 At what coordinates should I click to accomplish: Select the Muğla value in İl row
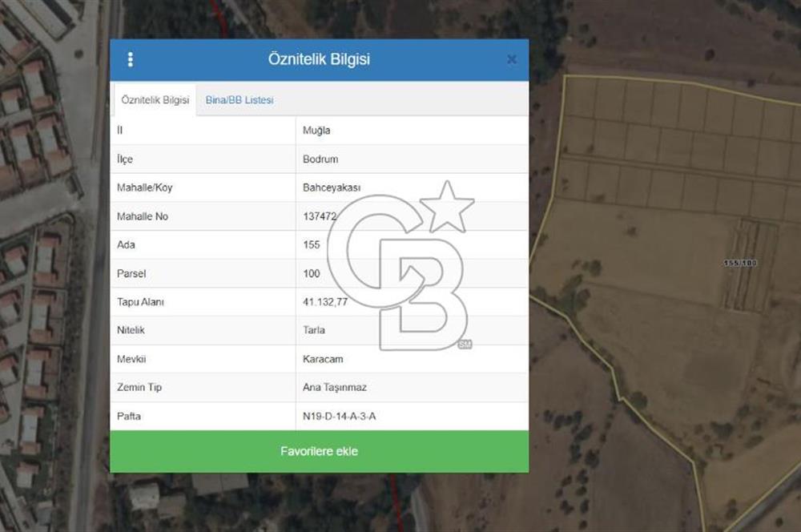click(316, 130)
